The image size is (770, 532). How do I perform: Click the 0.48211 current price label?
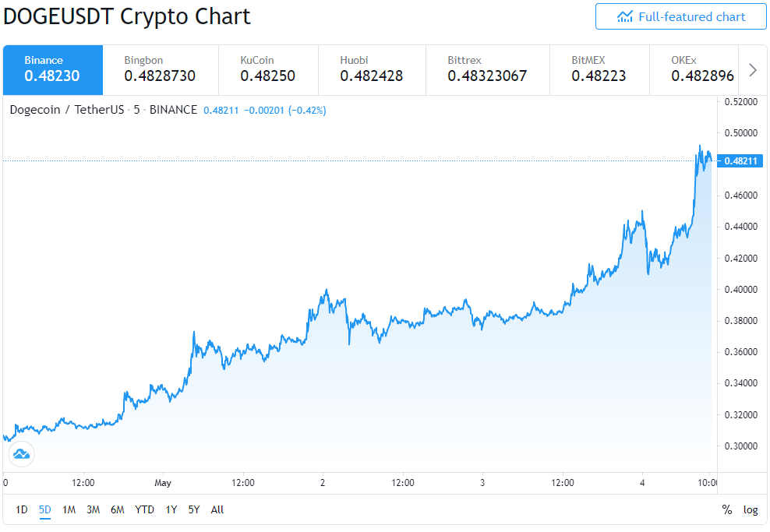point(740,161)
